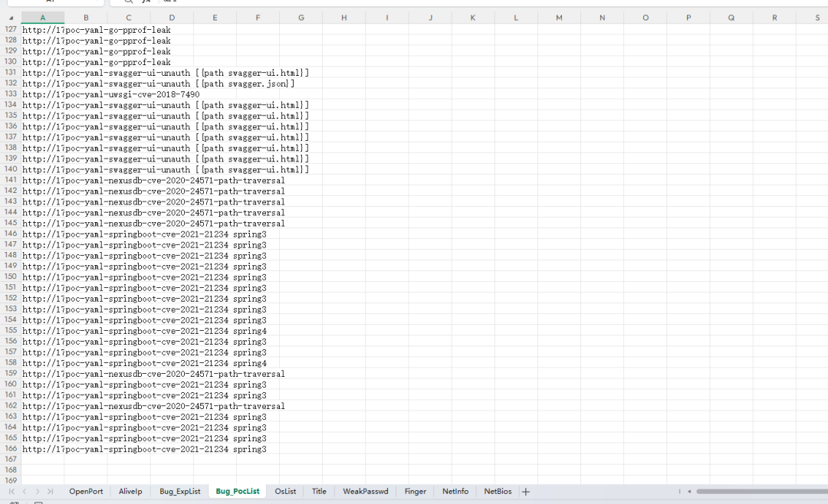828x504 pixels.
Task: Select column M header
Action: pyautogui.click(x=559, y=18)
